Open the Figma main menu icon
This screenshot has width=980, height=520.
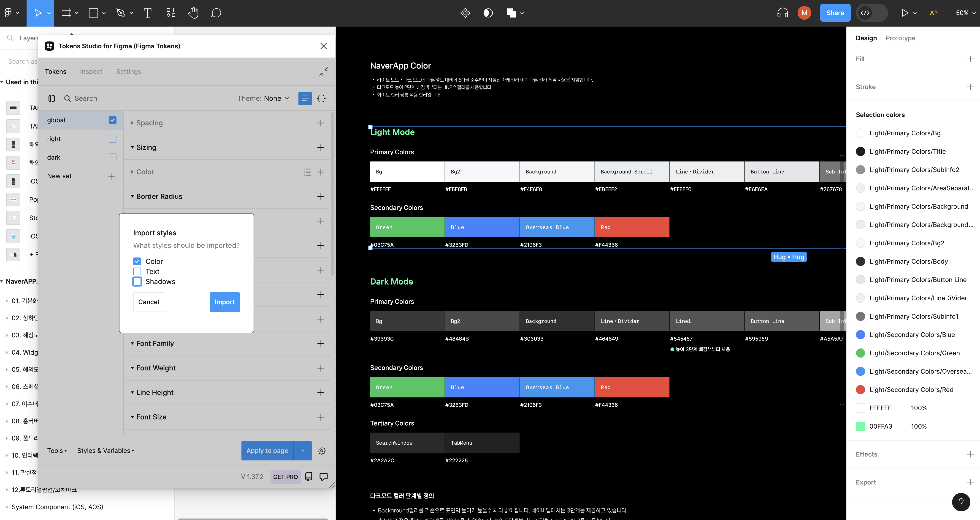[8, 13]
